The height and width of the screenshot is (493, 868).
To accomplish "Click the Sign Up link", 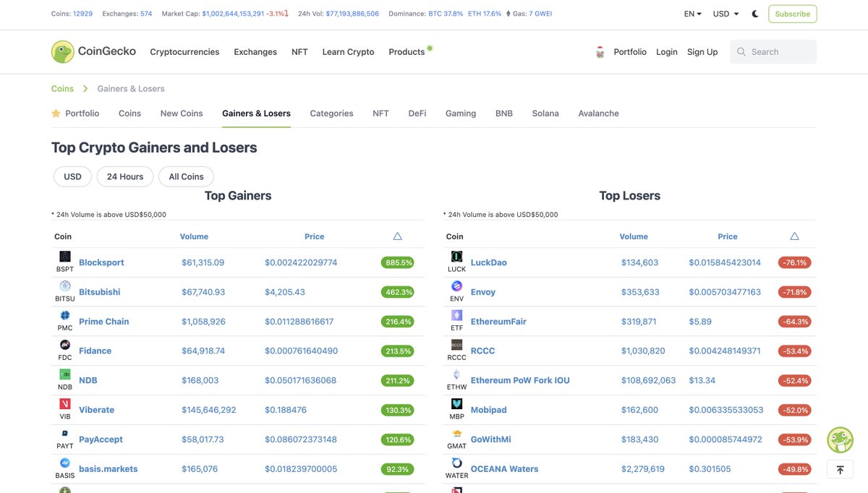I will (x=702, y=52).
